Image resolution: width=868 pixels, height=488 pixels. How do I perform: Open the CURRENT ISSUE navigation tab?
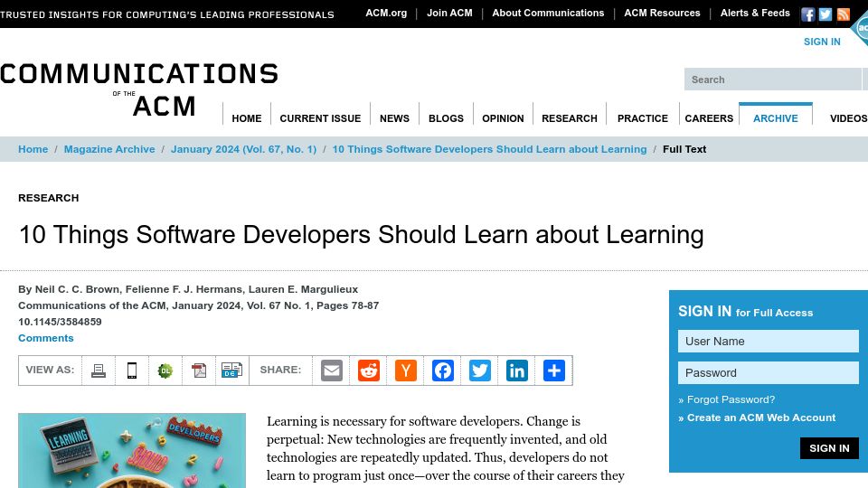[320, 118]
